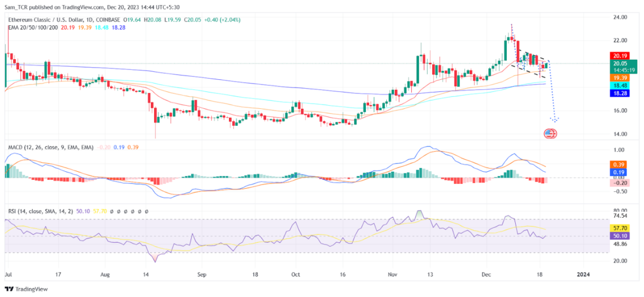This screenshot has height=297, width=644.
Task: Click the 14.00 price axis label
Action: click(619, 134)
